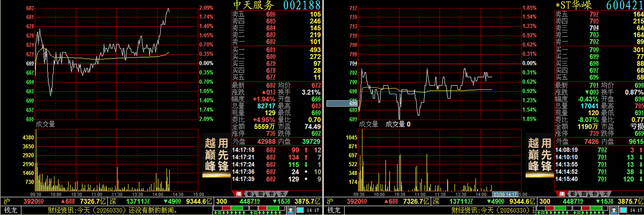Select 价 tab under *ST华嵘 trade list
The image size is (644, 215).
click(x=595, y=194)
